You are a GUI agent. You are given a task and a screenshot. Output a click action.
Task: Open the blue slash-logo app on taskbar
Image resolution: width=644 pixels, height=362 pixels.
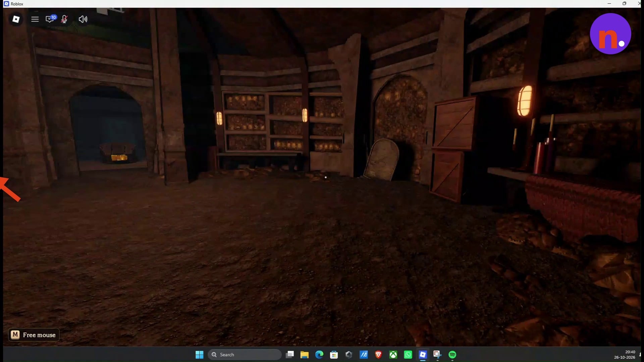point(364,355)
